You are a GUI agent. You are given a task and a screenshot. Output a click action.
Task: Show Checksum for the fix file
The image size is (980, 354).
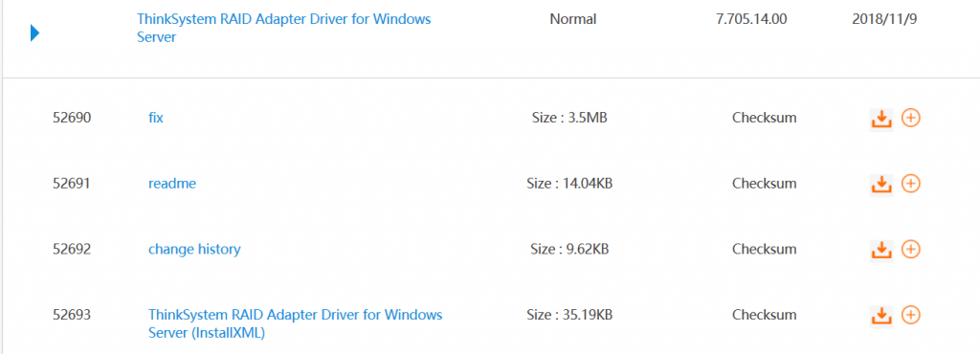[x=765, y=118]
